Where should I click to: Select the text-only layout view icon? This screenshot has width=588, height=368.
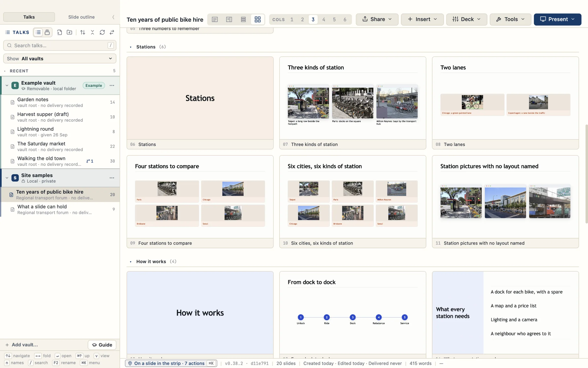215,19
